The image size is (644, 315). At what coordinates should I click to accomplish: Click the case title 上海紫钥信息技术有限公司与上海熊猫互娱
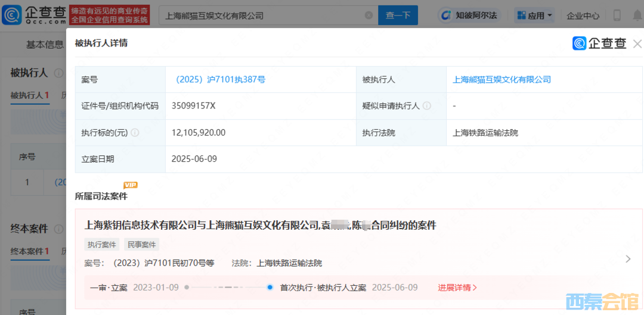point(260,224)
